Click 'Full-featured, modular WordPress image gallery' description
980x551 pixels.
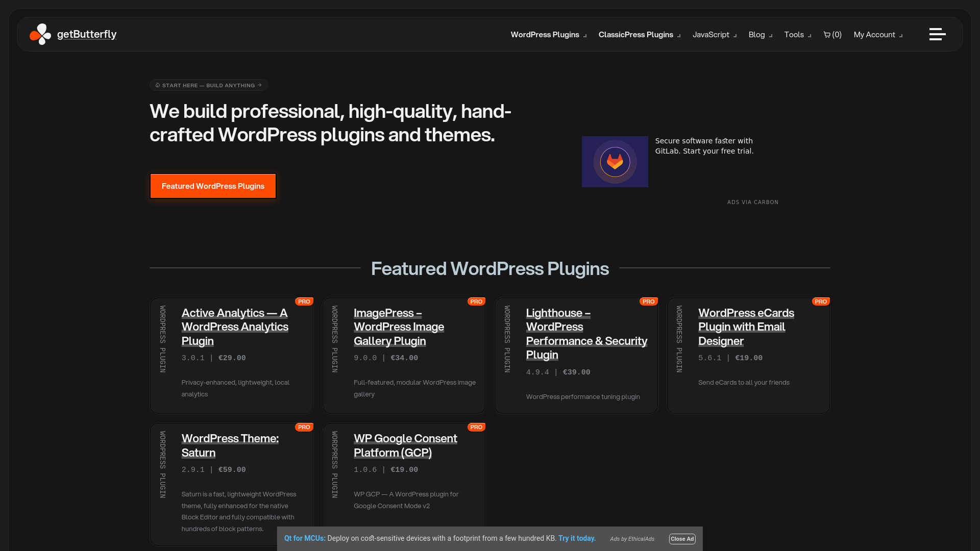tap(414, 388)
